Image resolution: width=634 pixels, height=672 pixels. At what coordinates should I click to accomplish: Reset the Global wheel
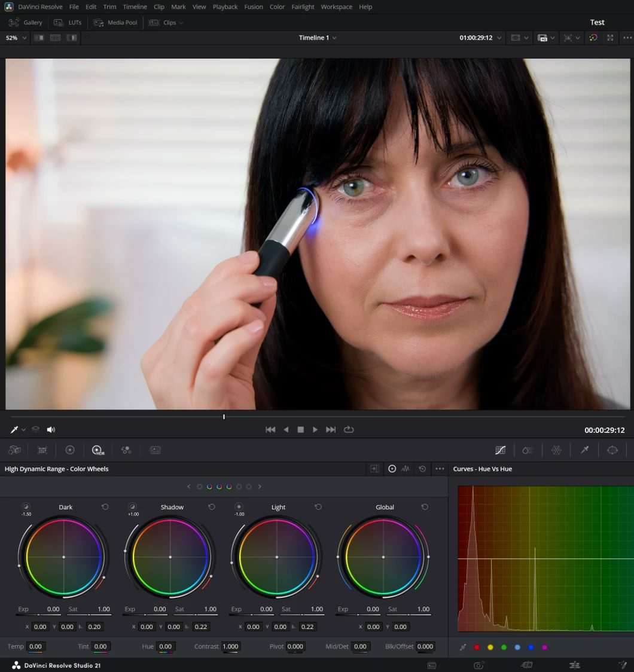coord(425,507)
